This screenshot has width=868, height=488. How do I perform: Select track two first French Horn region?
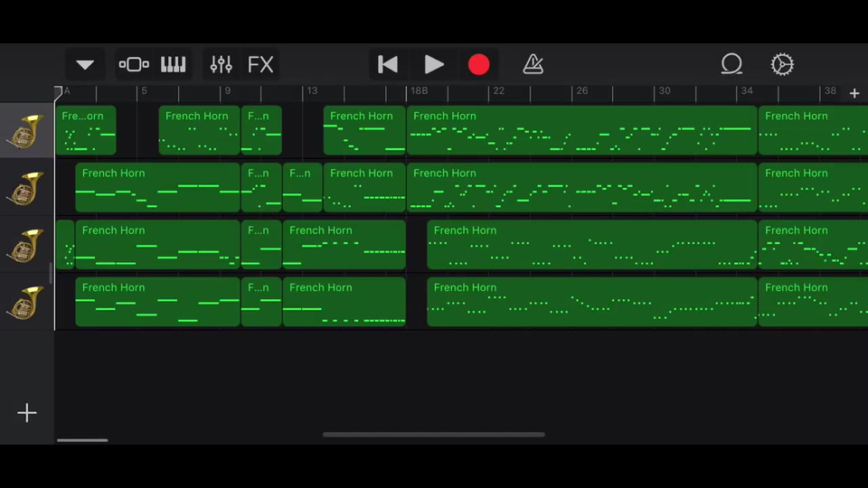click(x=157, y=188)
